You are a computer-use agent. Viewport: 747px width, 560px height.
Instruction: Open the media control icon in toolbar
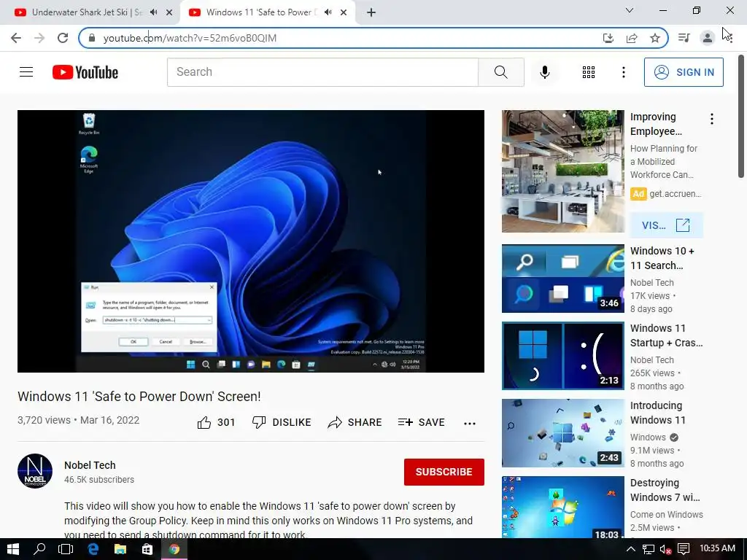click(684, 38)
